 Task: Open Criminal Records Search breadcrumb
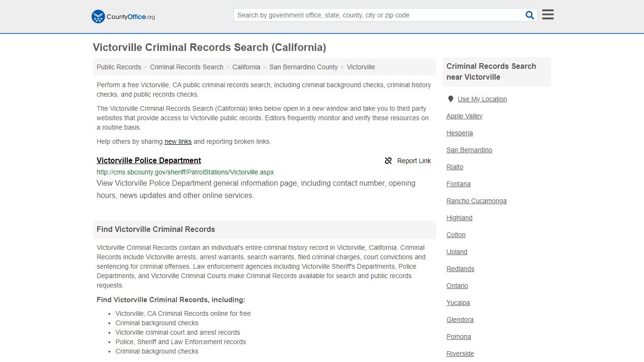187,67
